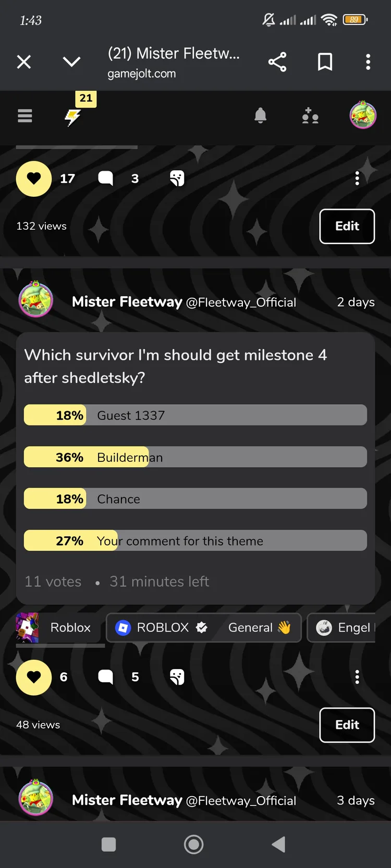Viewport: 391px width, 868px height.
Task: Open the friends icon in header
Action: pos(310,116)
